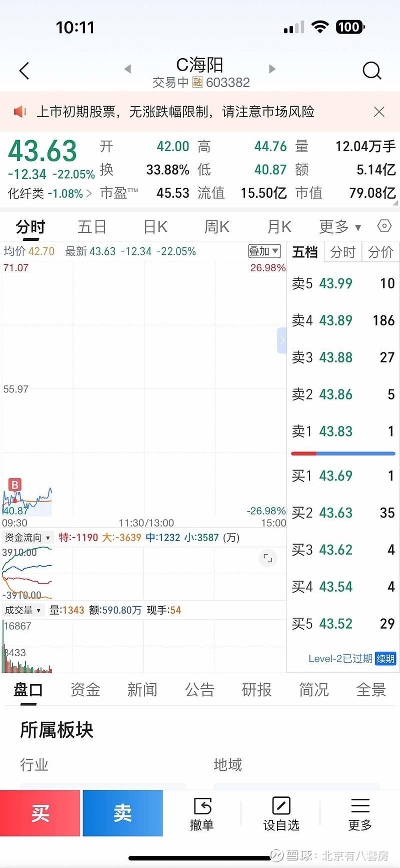The image size is (400, 868).
Task: Switch to 分时 chart tab
Action: (x=30, y=227)
